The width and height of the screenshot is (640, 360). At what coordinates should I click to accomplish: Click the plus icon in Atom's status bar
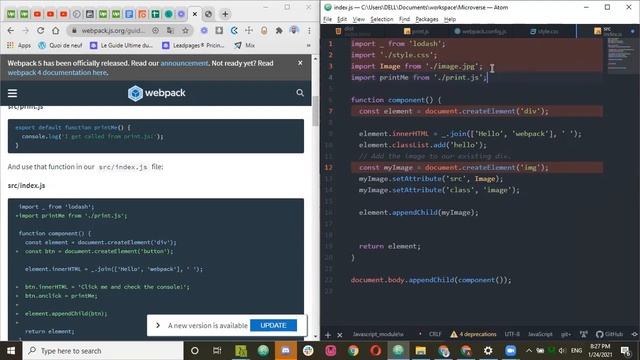[328, 335]
